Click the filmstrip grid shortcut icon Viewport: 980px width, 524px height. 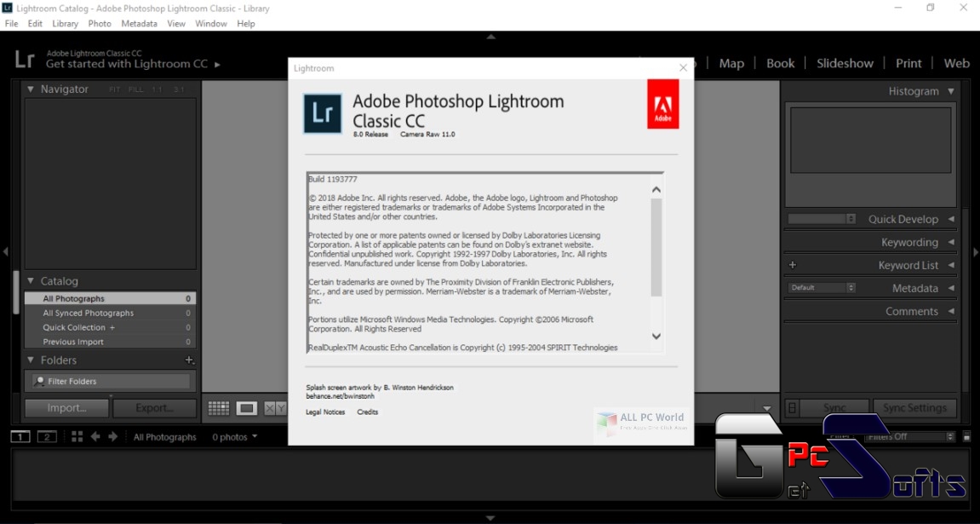(x=77, y=436)
